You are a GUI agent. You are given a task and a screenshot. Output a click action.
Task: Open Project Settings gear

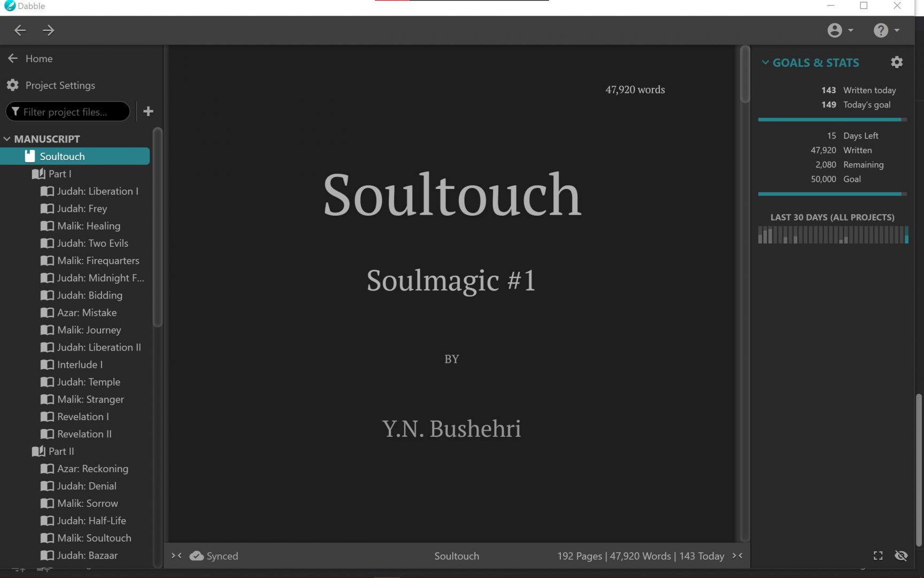(13, 85)
